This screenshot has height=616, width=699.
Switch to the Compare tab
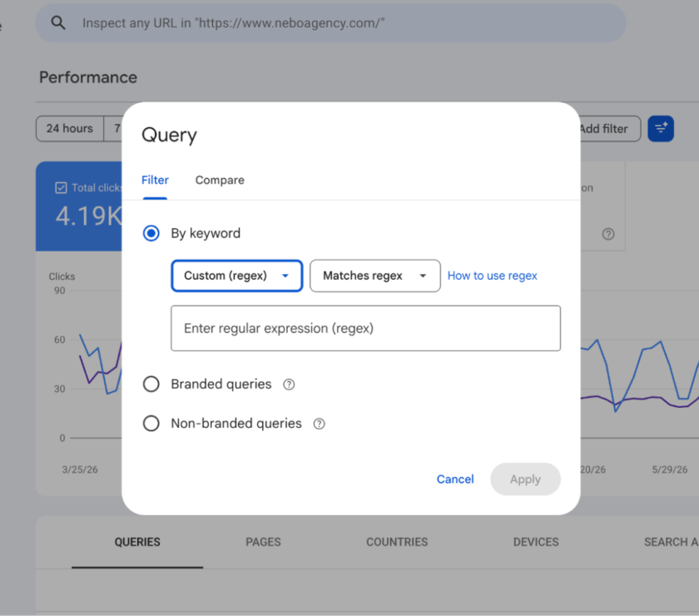pyautogui.click(x=220, y=180)
